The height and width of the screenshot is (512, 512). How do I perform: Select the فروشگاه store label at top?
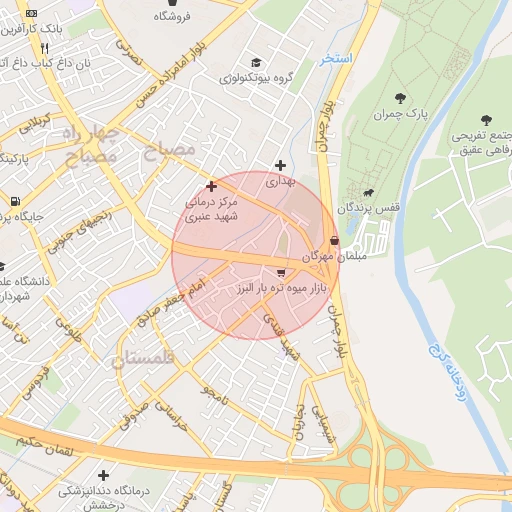point(172,17)
